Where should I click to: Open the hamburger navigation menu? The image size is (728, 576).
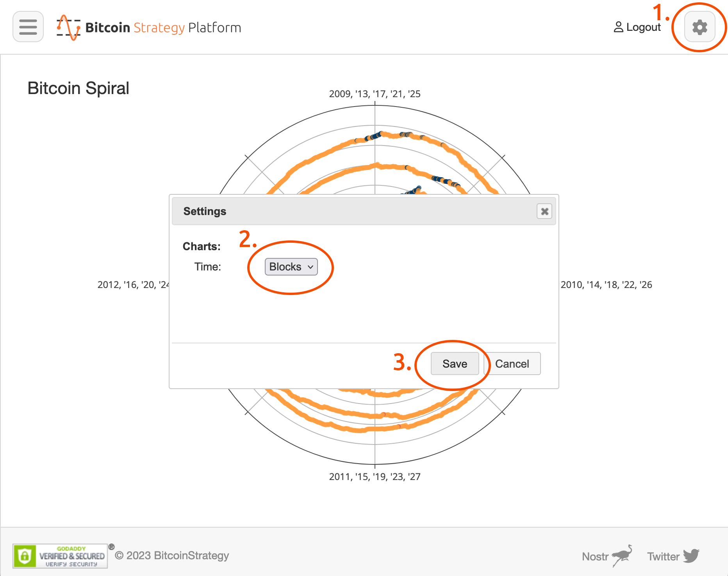28,27
